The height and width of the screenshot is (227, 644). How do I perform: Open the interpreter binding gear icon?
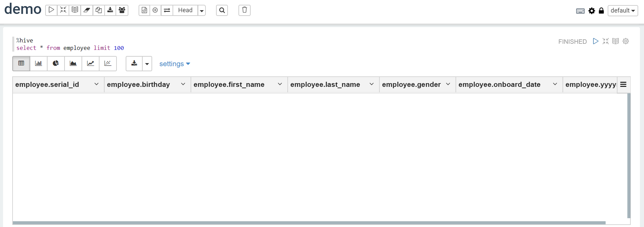tap(592, 11)
